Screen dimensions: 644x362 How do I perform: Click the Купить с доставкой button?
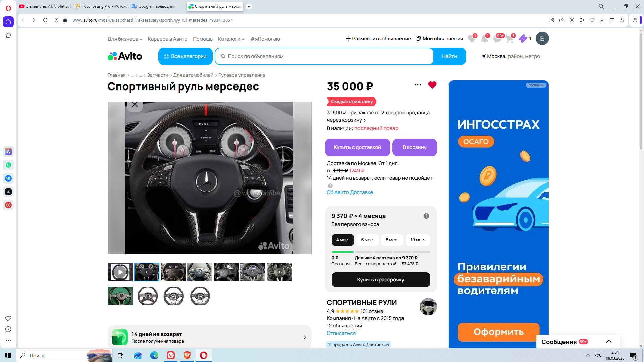click(x=357, y=147)
